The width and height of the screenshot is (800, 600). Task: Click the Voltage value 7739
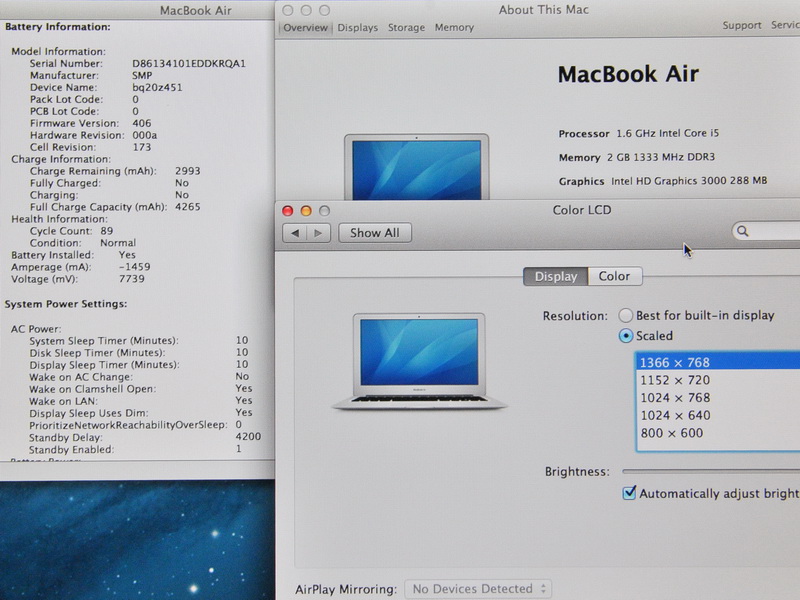(x=132, y=279)
